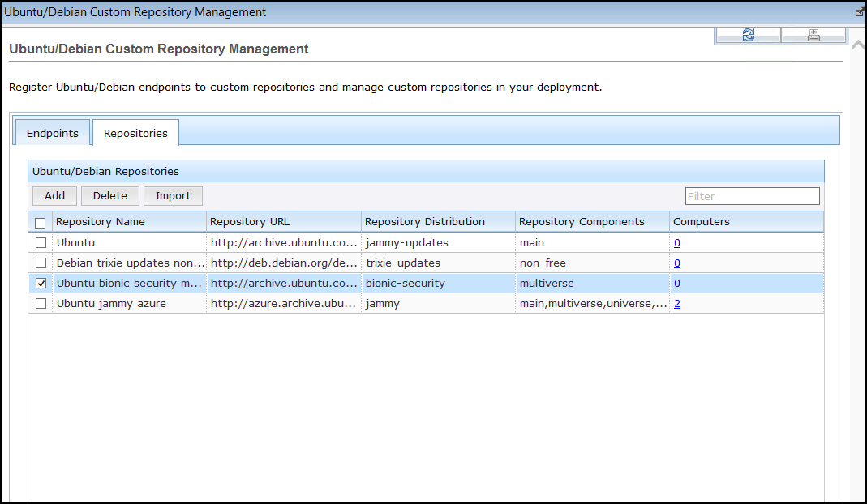The width and height of the screenshot is (867, 504).
Task: Select the 'Ubuntu' repository name cell
Action: click(130, 242)
